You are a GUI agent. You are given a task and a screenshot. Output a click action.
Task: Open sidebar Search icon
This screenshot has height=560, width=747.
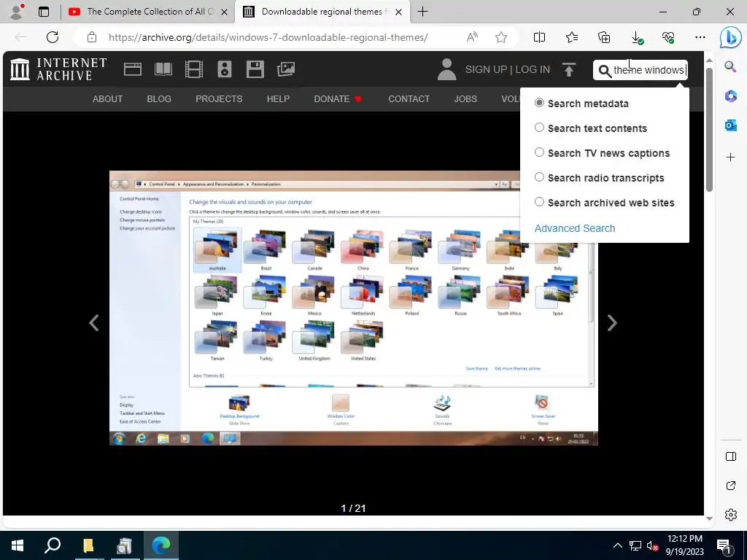click(730, 66)
